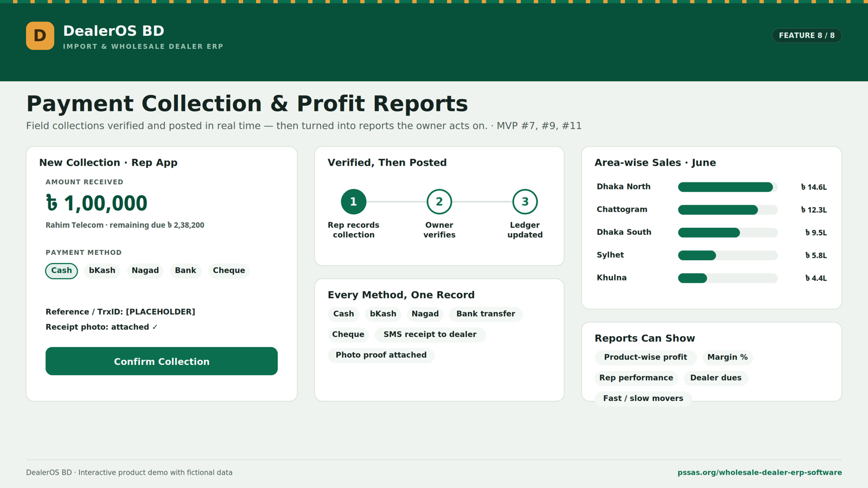The width and height of the screenshot is (868, 488).
Task: Pick Bank under Payment Method
Action: click(x=186, y=271)
